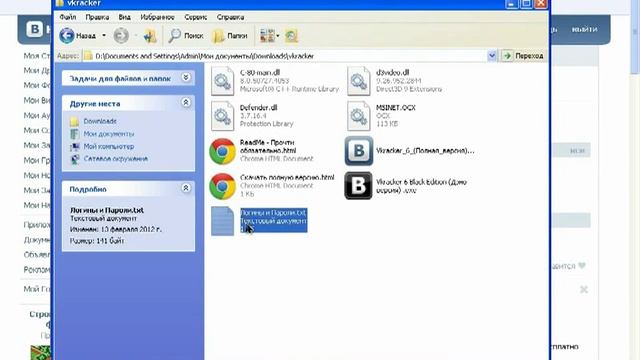Open the Избранное menu
Screen dimensions: 640x360
157,17
